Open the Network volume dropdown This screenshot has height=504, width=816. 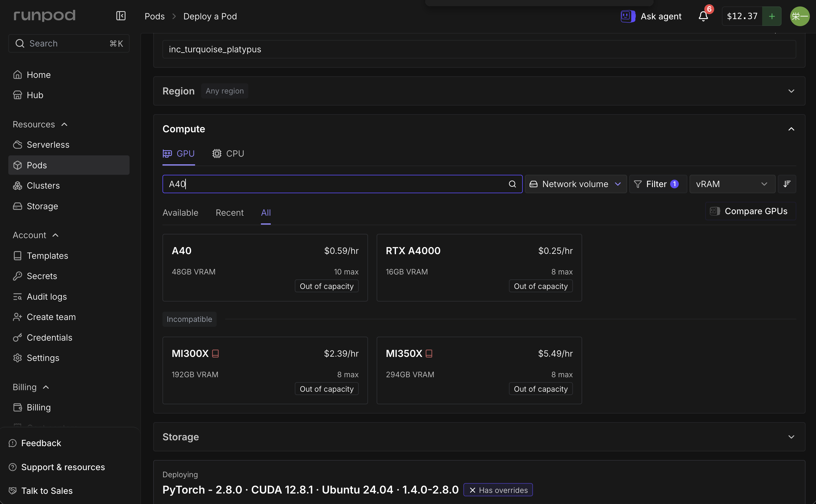[x=576, y=184]
